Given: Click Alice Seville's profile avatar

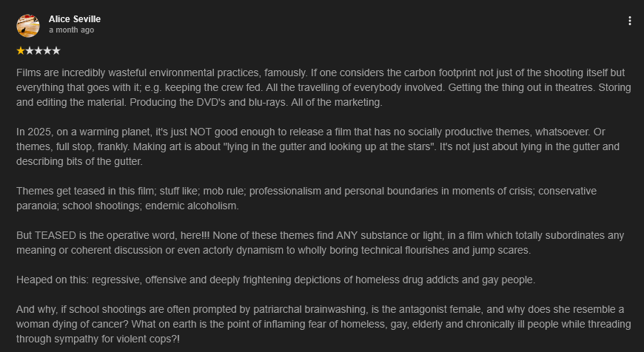Looking at the screenshot, I should pos(28,25).
